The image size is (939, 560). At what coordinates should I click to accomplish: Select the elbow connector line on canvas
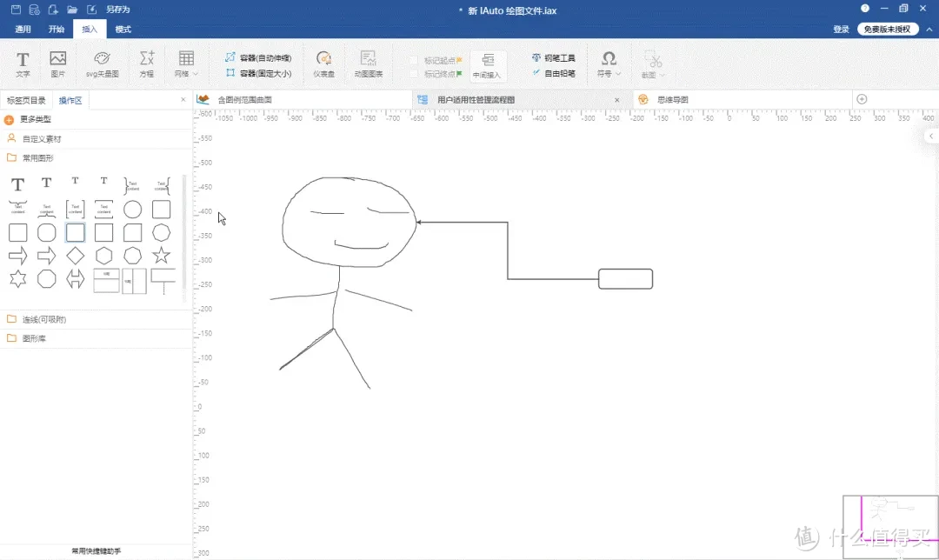508,250
